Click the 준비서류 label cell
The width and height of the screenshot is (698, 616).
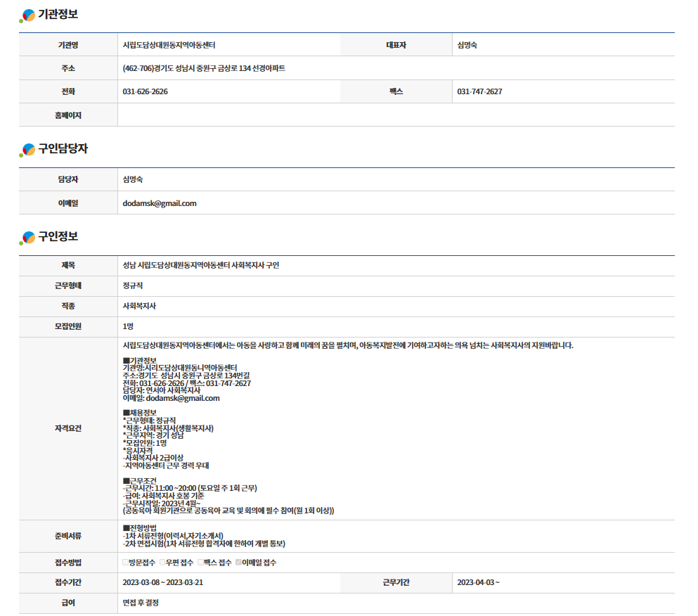pos(68,536)
